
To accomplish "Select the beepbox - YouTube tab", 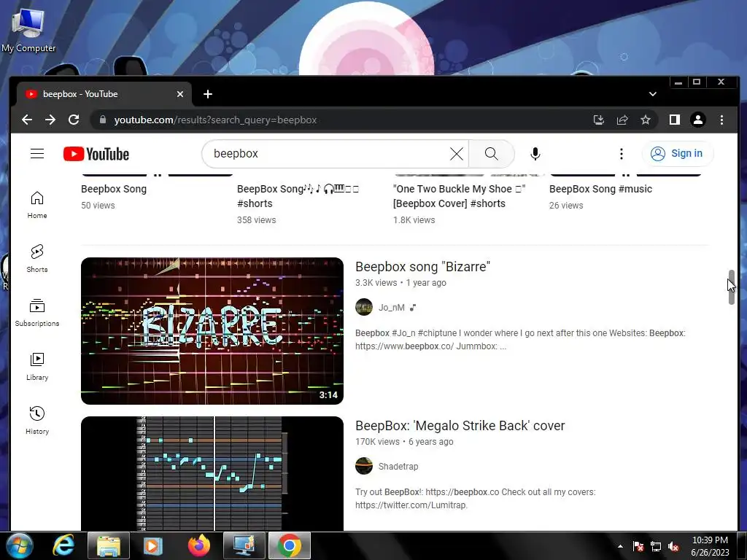I will (x=104, y=94).
